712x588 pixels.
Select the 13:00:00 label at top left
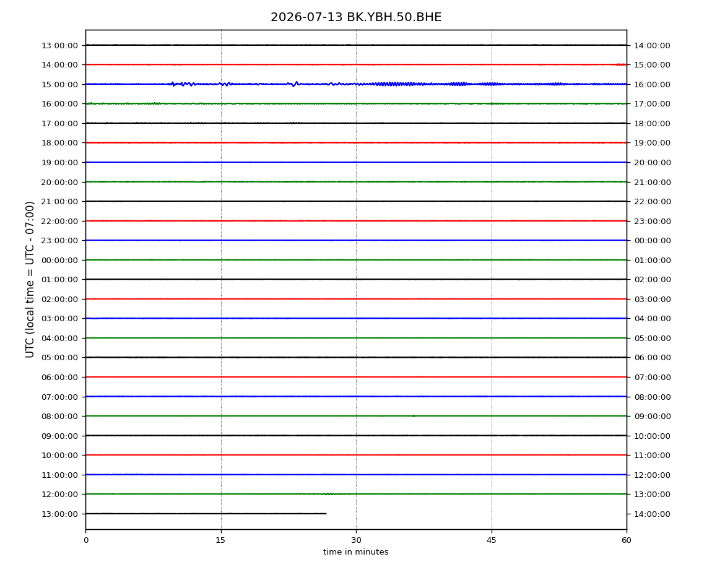click(59, 45)
